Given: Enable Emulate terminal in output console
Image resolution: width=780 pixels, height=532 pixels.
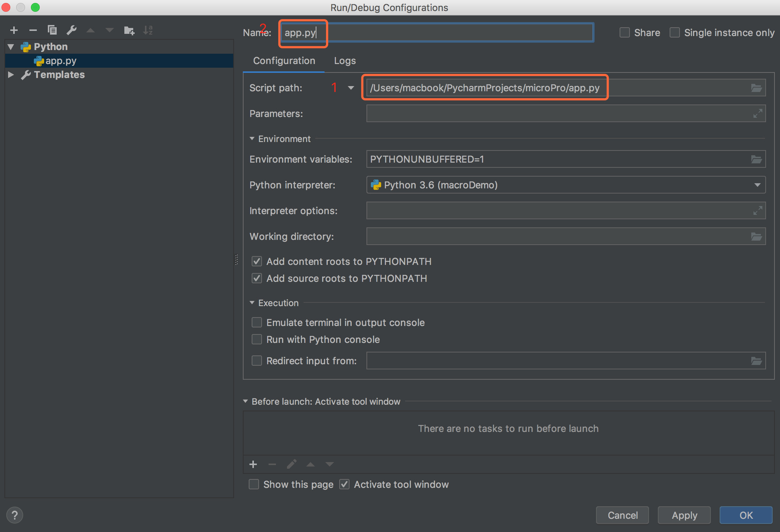Looking at the screenshot, I should [x=257, y=323].
